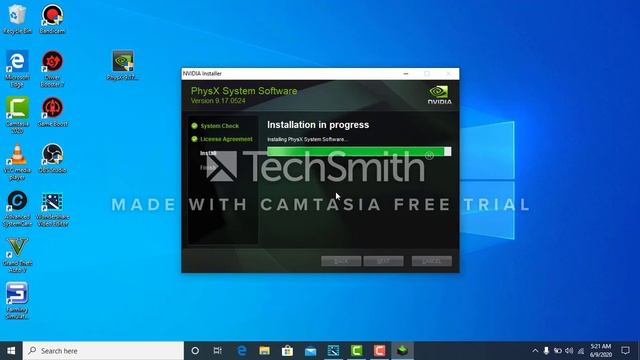Switch to red Camtasia recorder taskbar icon
The image size is (640, 360).
(x=380, y=351)
